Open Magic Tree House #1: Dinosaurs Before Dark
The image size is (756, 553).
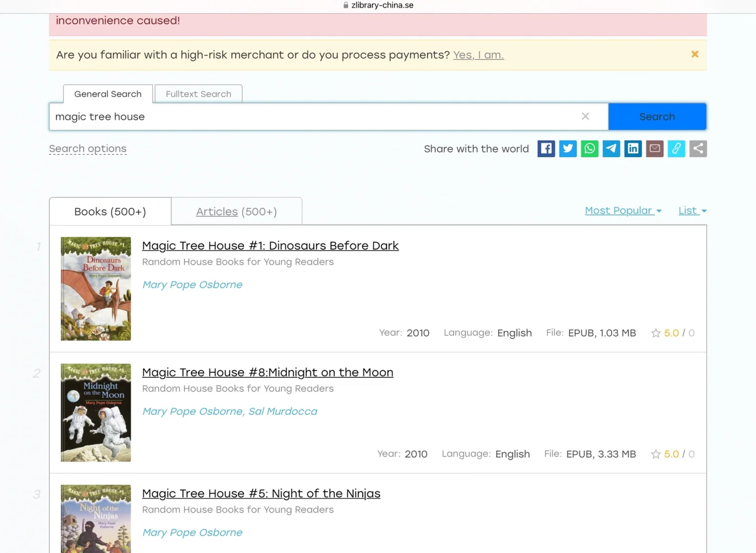[270, 246]
